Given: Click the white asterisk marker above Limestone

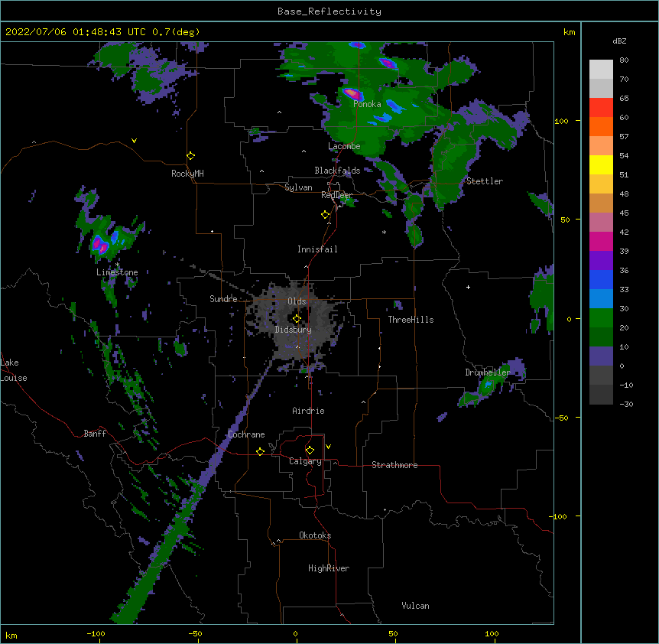Looking at the screenshot, I should point(117,265).
